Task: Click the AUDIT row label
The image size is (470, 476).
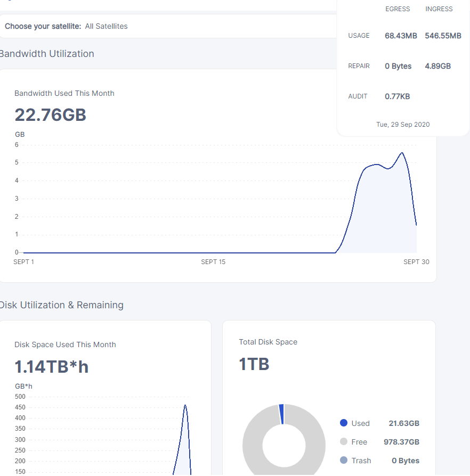Action: (358, 96)
